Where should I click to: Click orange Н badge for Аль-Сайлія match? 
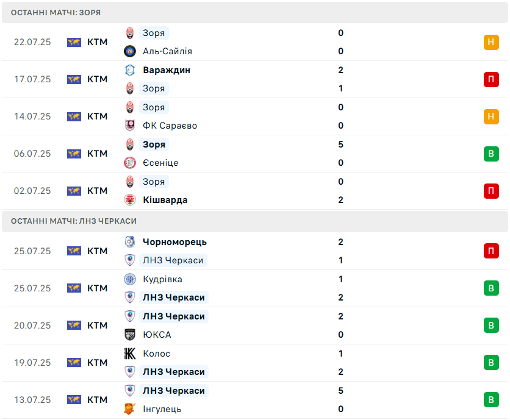tap(491, 42)
